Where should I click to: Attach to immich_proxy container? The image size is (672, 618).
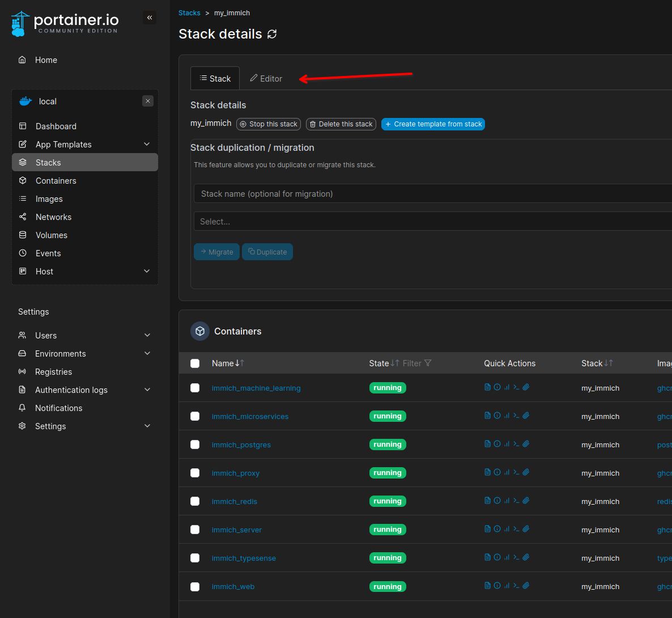pyautogui.click(x=526, y=472)
